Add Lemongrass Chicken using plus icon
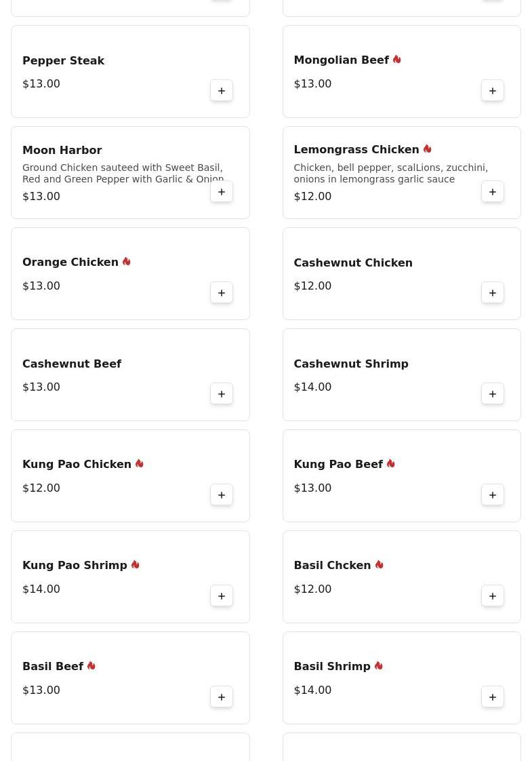 point(493,192)
